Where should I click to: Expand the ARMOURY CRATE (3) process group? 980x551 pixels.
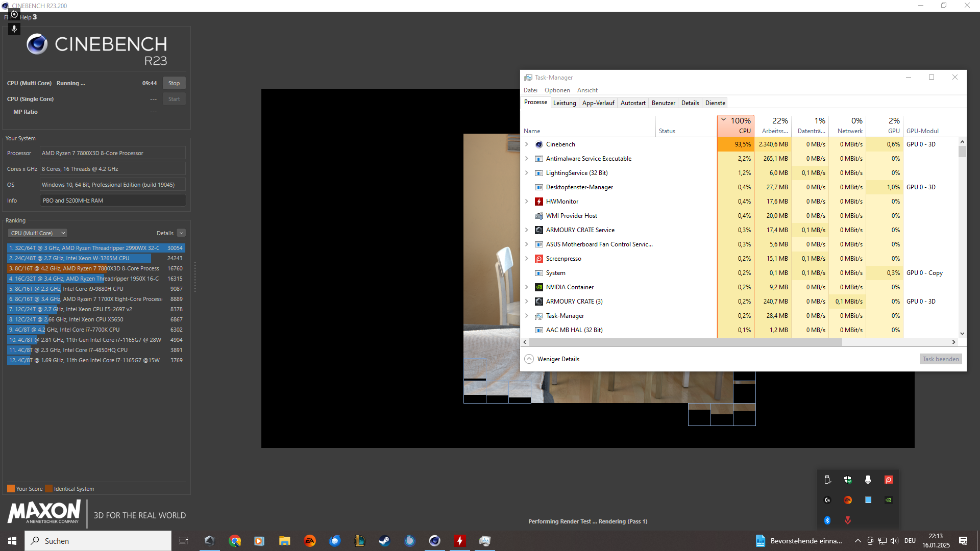(527, 302)
